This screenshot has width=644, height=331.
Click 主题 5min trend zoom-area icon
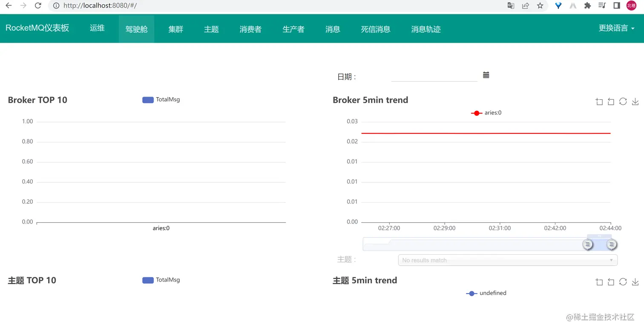click(x=599, y=282)
